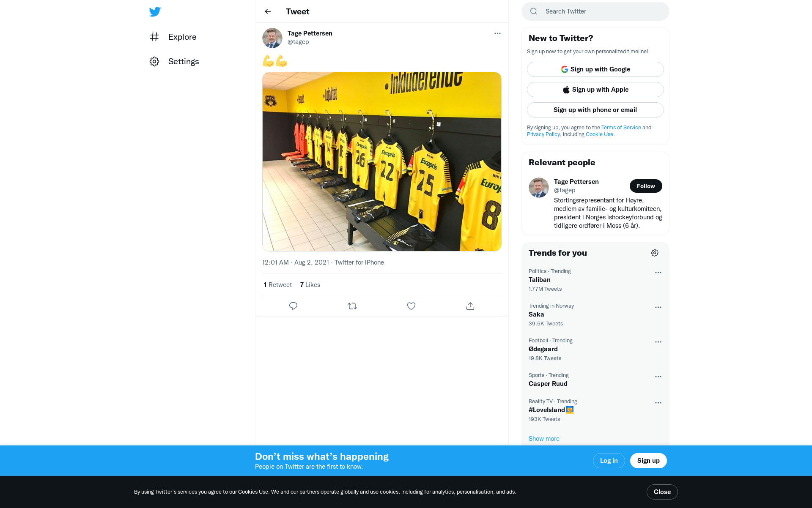812x508 pixels.
Task: Open tweet's more options menu
Action: click(497, 33)
